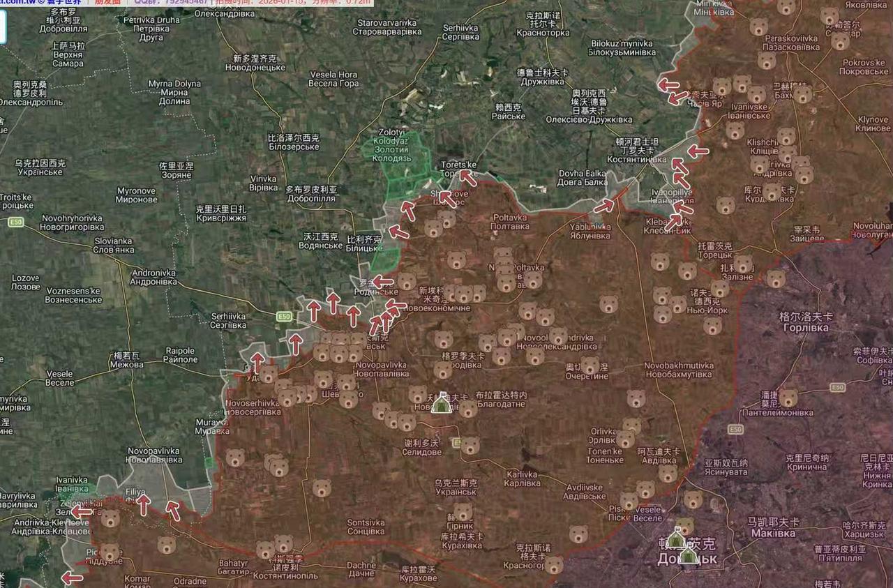The height and width of the screenshot is (588, 893).
Task: Click the tent marker at Novohrodivka
Action: click(x=440, y=402)
